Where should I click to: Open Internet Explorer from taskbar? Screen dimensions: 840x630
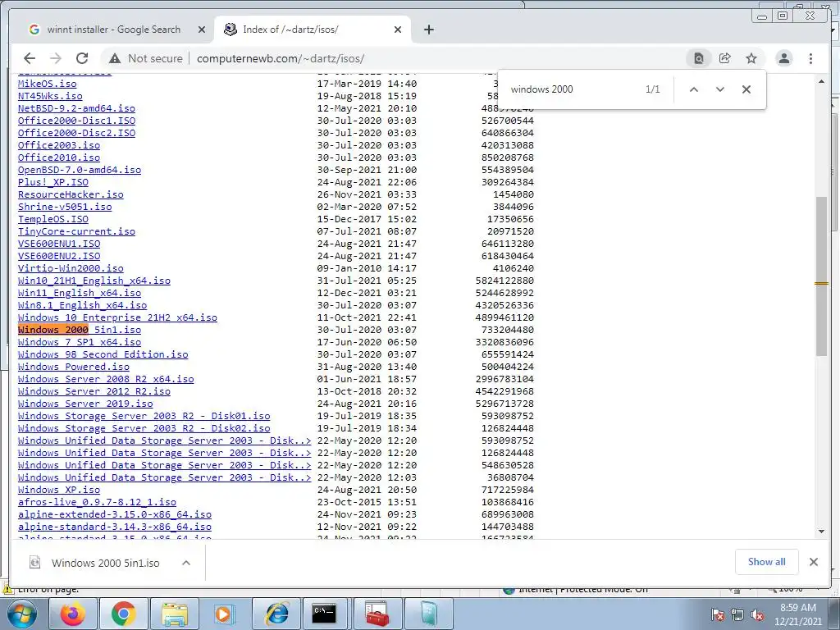[276, 614]
